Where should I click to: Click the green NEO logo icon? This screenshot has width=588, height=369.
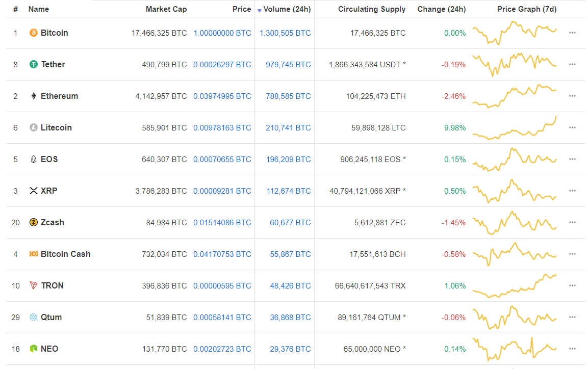click(x=34, y=349)
